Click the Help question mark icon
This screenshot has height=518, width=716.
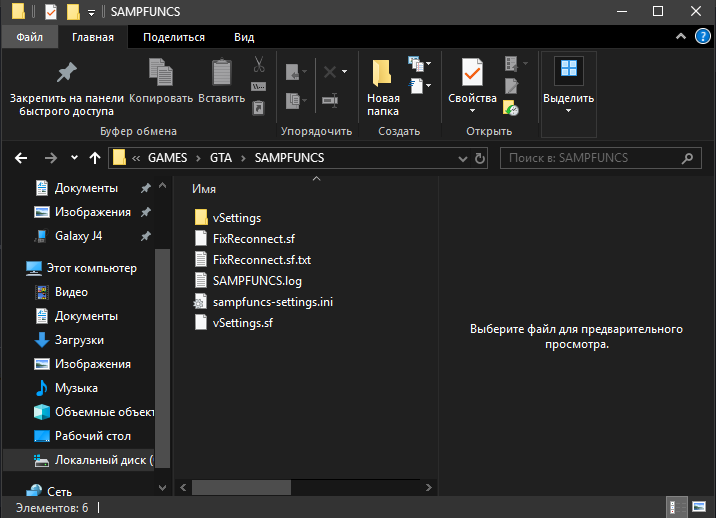pyautogui.click(x=702, y=37)
